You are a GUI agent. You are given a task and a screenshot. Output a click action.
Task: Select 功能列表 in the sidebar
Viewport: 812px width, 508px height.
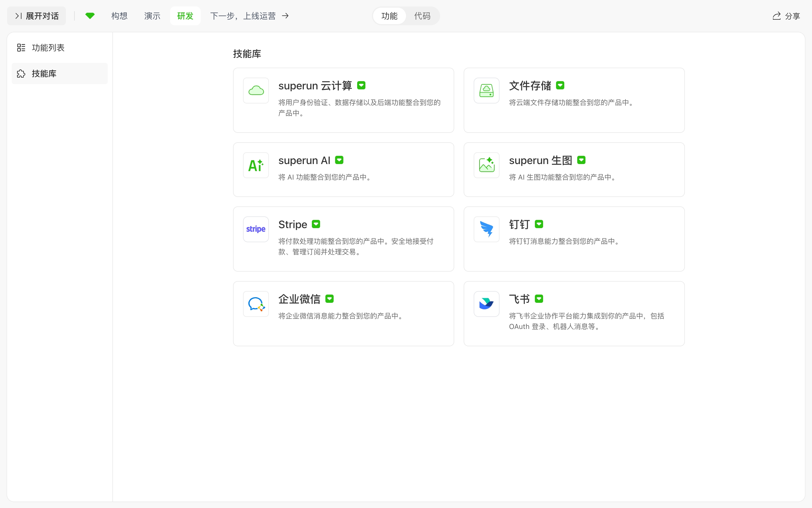point(48,48)
